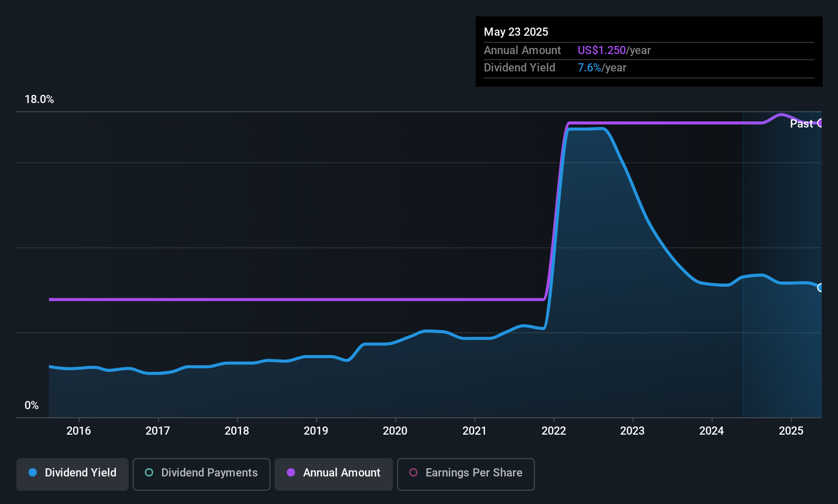Click the 2018 x-axis label
The width and height of the screenshot is (838, 504).
point(237,431)
